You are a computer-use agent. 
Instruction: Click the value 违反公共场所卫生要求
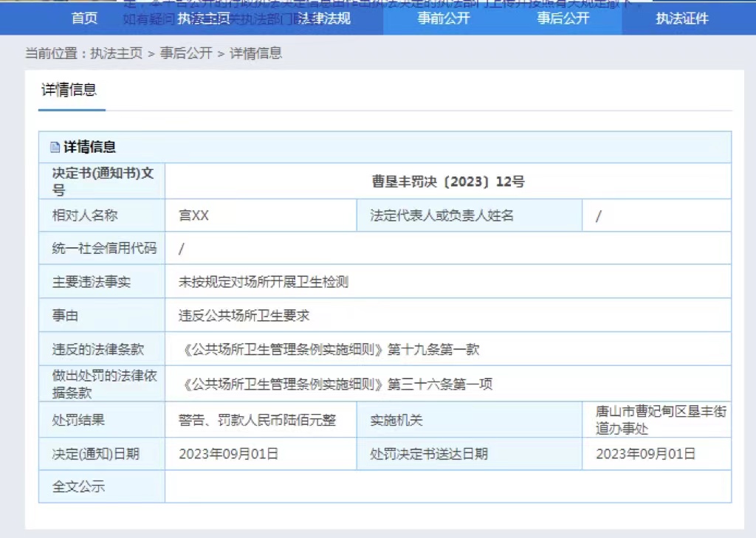pyautogui.click(x=244, y=316)
